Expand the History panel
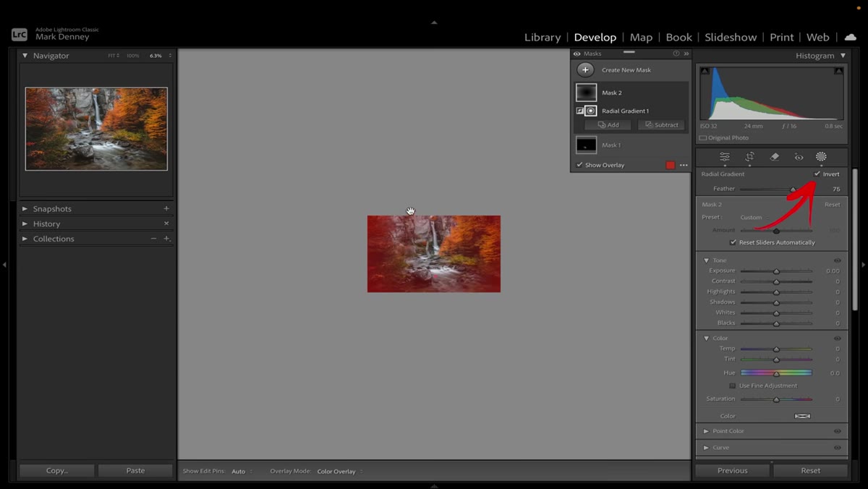 pos(25,224)
